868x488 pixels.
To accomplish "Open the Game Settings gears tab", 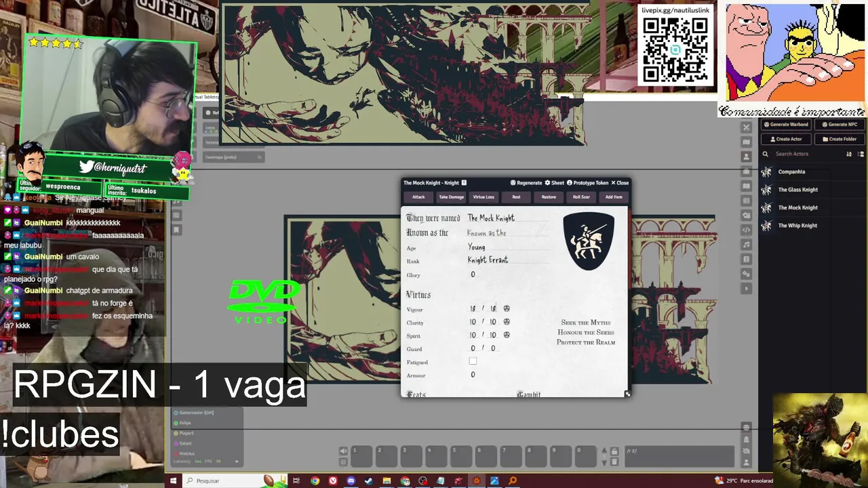I will (x=747, y=274).
